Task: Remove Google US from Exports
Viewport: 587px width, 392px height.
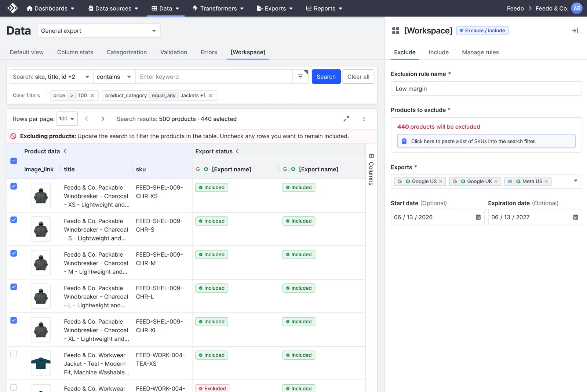Action: click(x=441, y=182)
